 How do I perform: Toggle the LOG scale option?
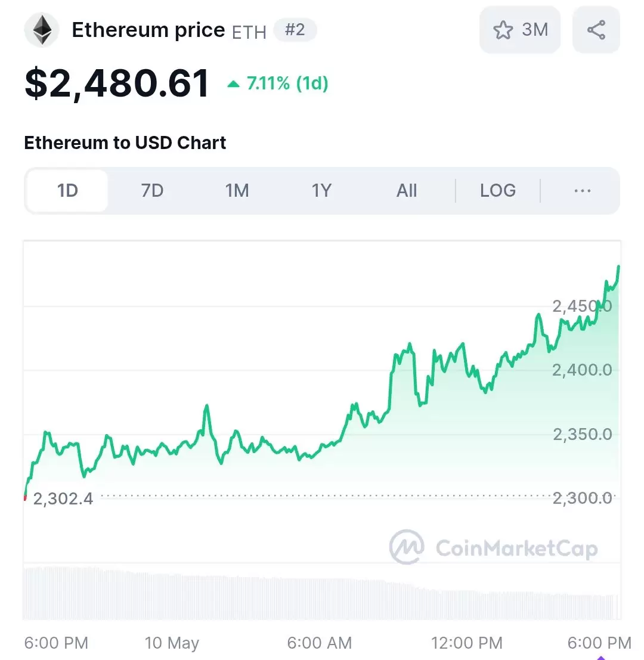coord(498,191)
